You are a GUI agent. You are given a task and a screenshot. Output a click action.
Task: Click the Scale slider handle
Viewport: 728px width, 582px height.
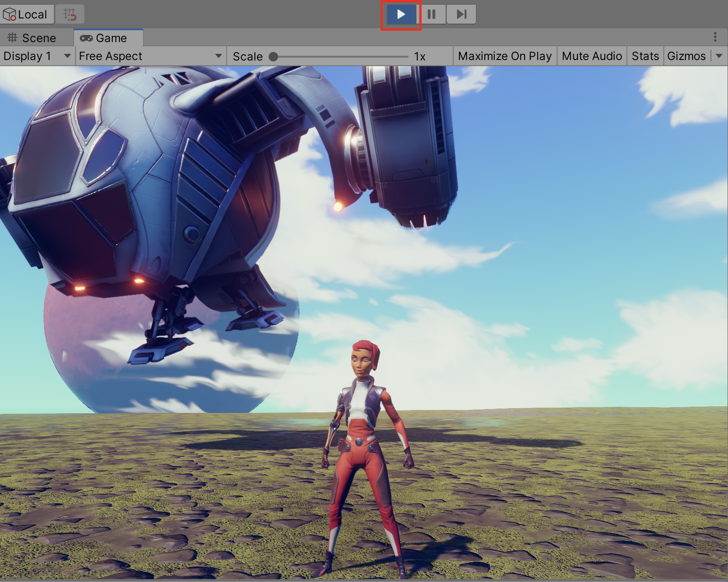pyautogui.click(x=273, y=56)
